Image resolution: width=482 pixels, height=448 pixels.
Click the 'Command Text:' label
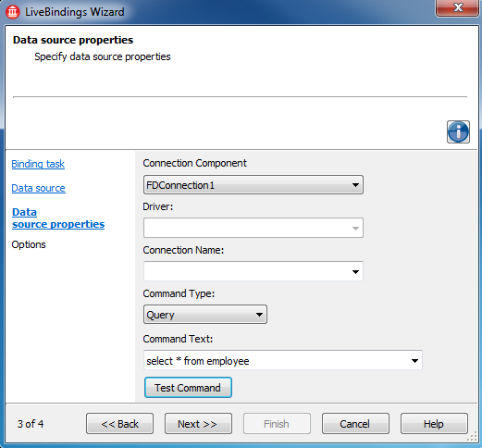point(178,339)
